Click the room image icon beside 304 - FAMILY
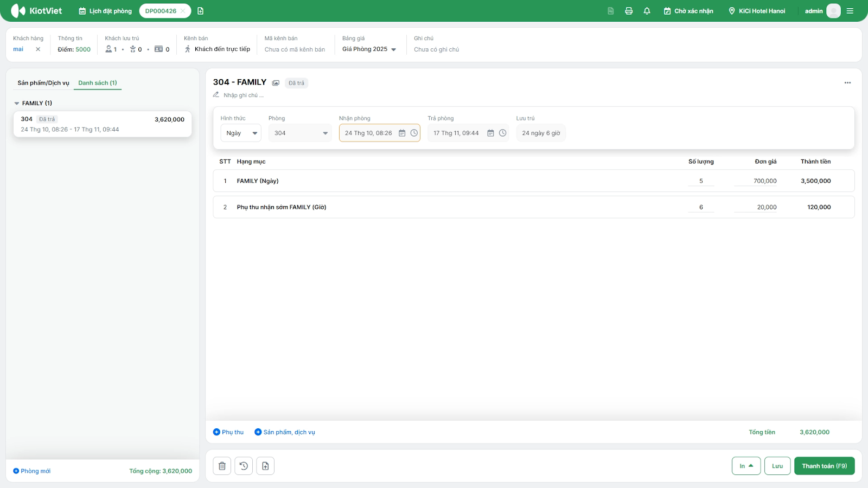The height and width of the screenshot is (488, 868). [276, 83]
